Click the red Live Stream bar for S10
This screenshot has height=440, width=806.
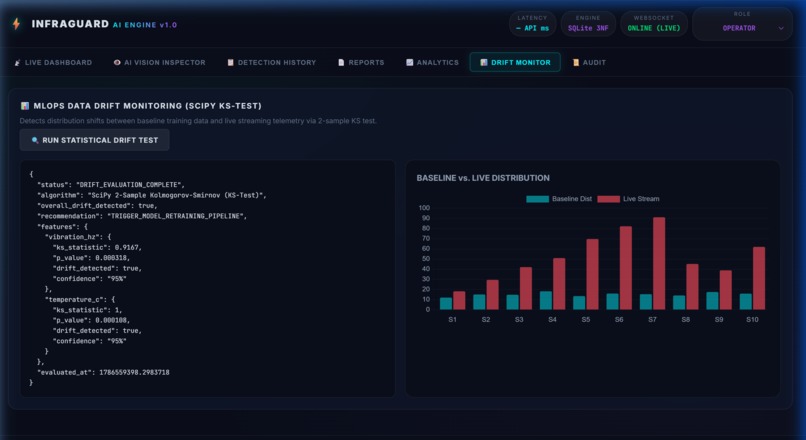(x=759, y=278)
